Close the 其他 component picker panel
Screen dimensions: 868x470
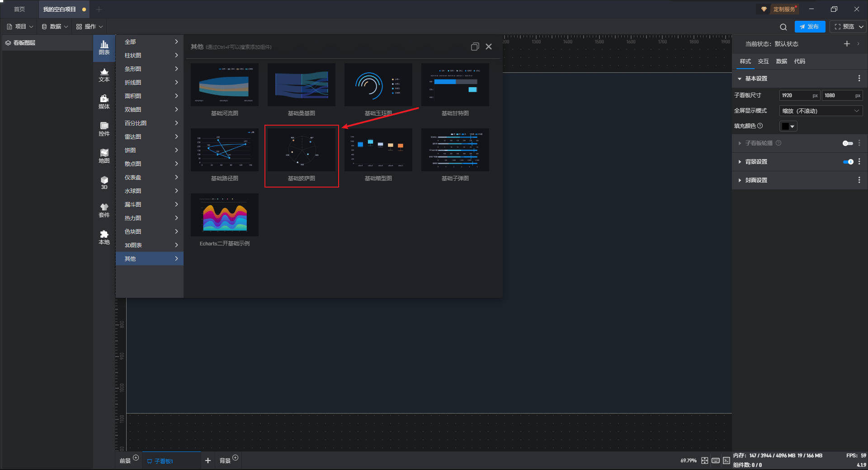[x=489, y=47]
